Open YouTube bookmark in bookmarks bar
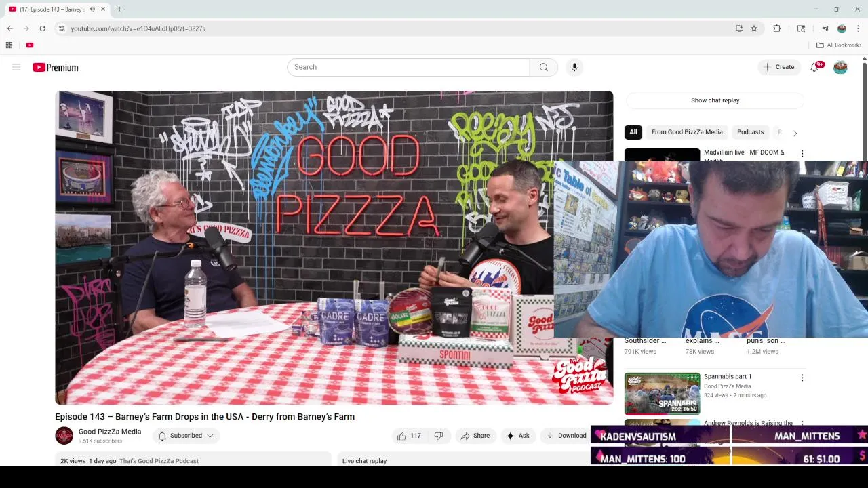The image size is (868, 488). (x=30, y=45)
